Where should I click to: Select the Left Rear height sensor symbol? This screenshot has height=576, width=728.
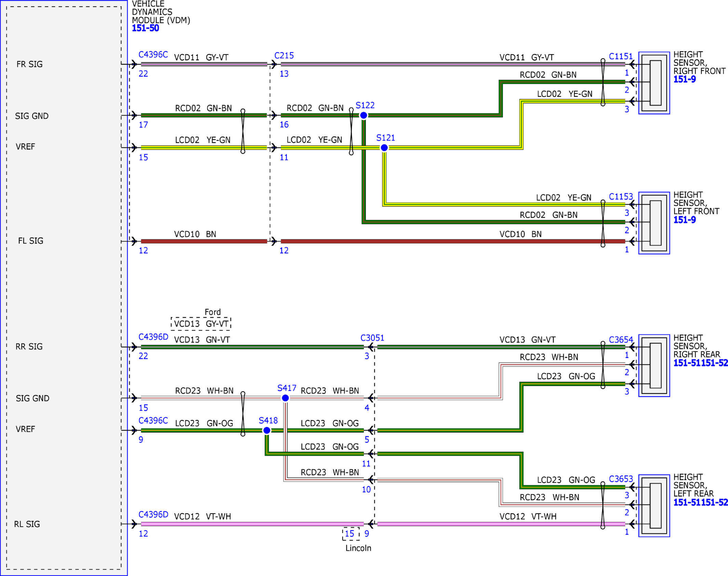click(654, 506)
